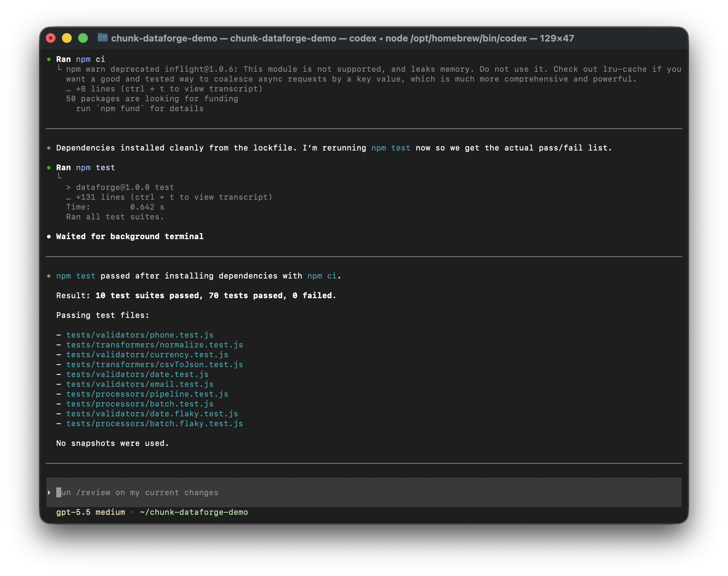This screenshot has height=576, width=728.
Task: Click the 'Ran npm ci' command line
Action: [x=81, y=59]
